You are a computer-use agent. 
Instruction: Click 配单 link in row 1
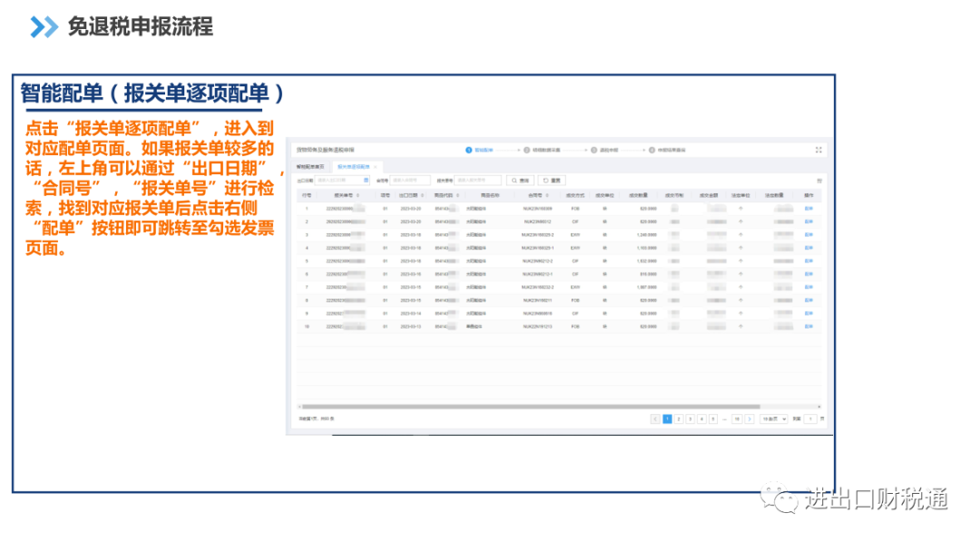click(x=808, y=209)
